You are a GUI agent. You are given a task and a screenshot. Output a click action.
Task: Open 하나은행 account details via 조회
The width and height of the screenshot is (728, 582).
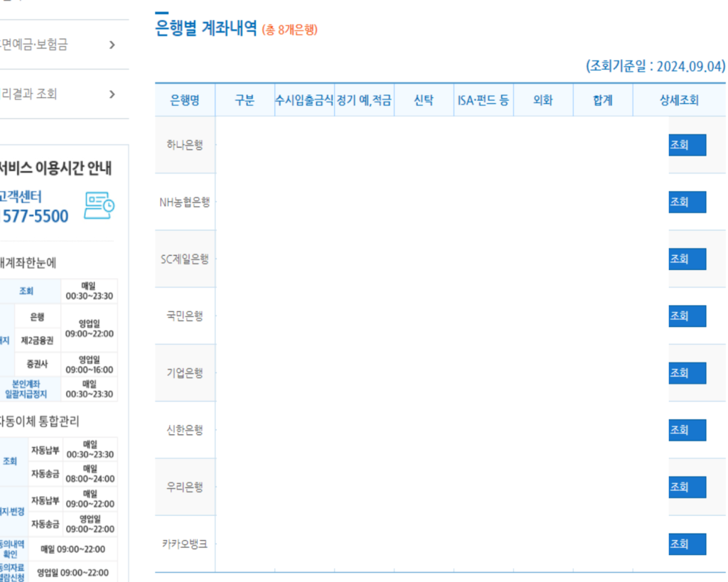coord(685,145)
